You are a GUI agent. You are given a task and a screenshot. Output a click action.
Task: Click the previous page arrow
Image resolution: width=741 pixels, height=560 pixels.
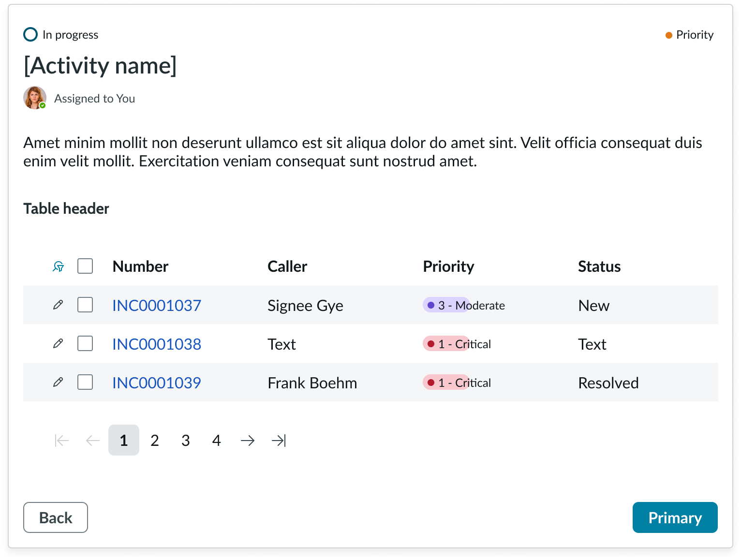tap(92, 440)
